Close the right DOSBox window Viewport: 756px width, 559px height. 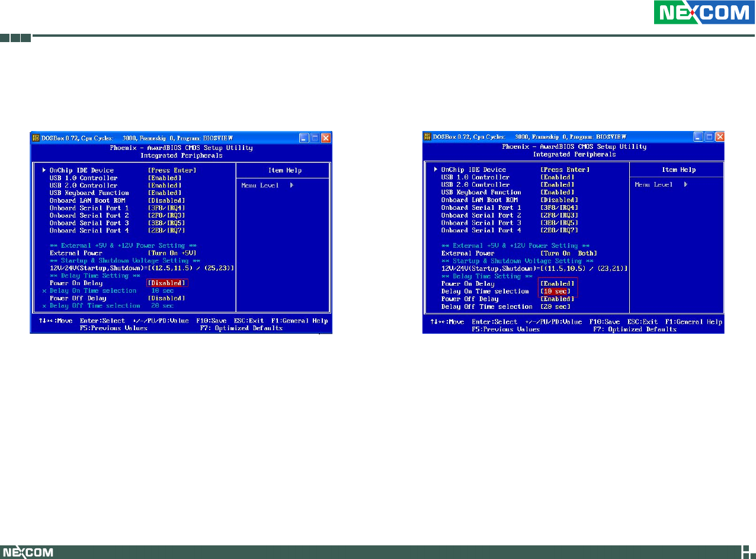(719, 137)
